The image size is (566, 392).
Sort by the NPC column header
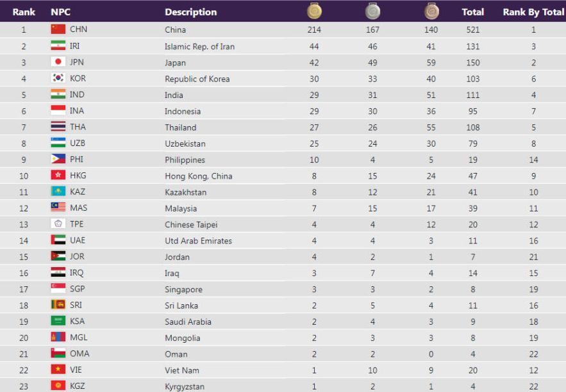[x=60, y=12]
